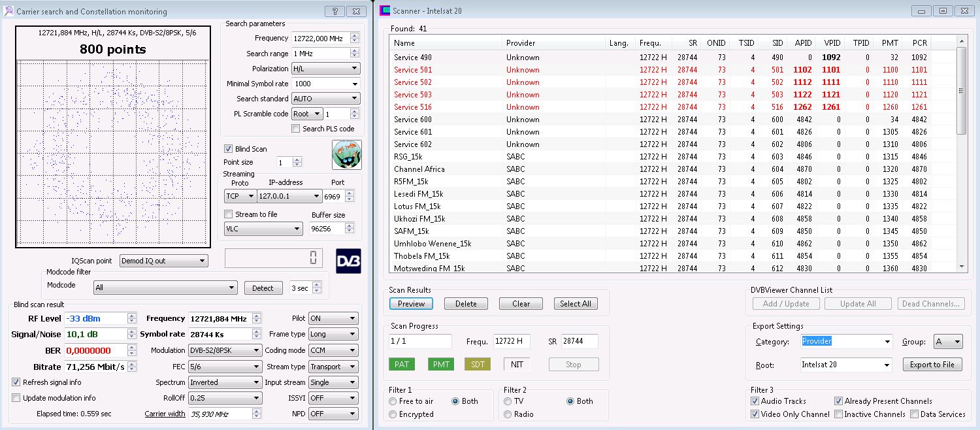Open the VLC player dropdown

coord(263,229)
